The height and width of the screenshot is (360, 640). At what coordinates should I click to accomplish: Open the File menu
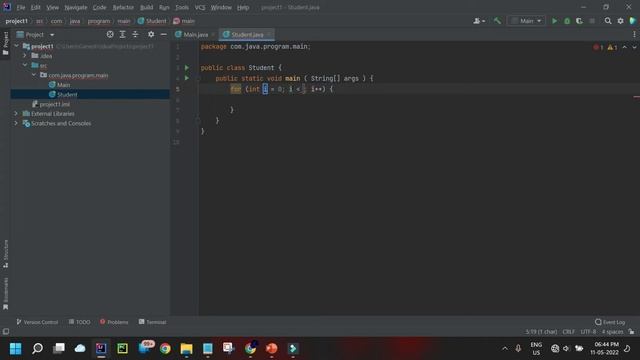pos(20,7)
